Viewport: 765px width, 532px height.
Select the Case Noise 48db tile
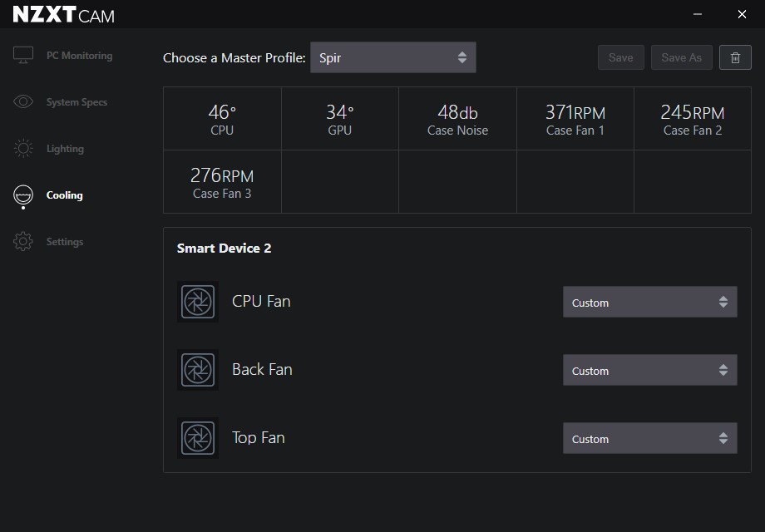457,119
